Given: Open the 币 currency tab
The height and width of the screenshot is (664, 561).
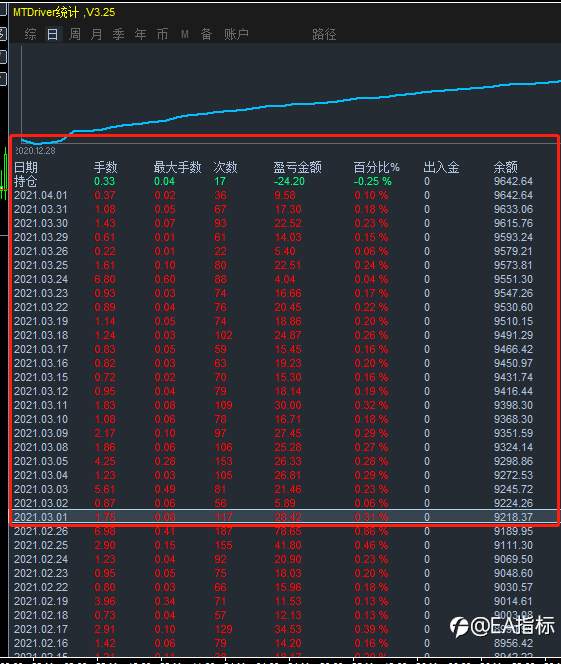Looking at the screenshot, I should tap(163, 34).
